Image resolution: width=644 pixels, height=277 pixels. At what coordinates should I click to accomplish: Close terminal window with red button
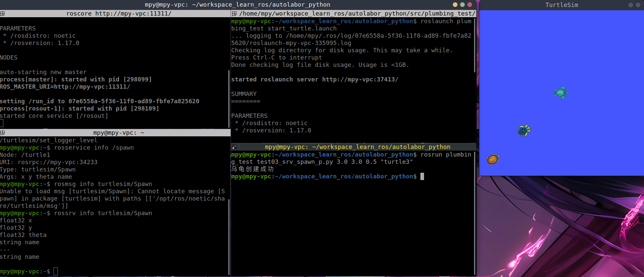coord(470,5)
